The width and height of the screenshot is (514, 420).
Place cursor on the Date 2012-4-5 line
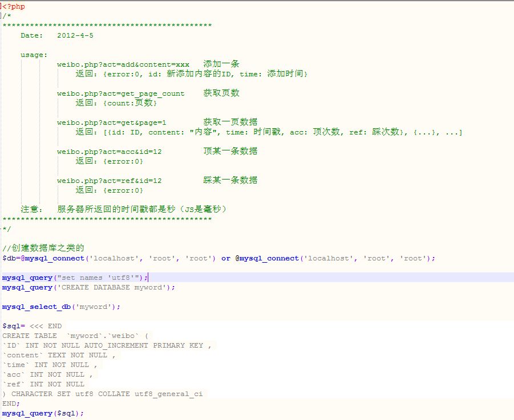tap(57, 35)
